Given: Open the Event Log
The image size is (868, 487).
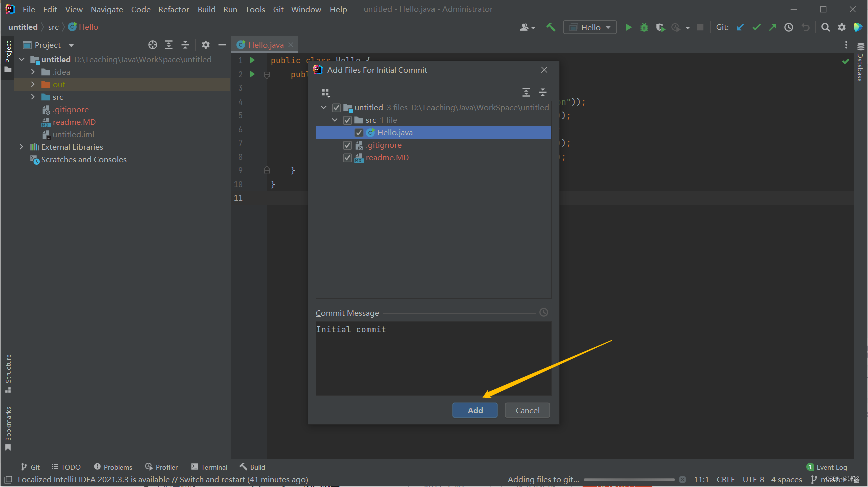Looking at the screenshot, I should coord(827,467).
